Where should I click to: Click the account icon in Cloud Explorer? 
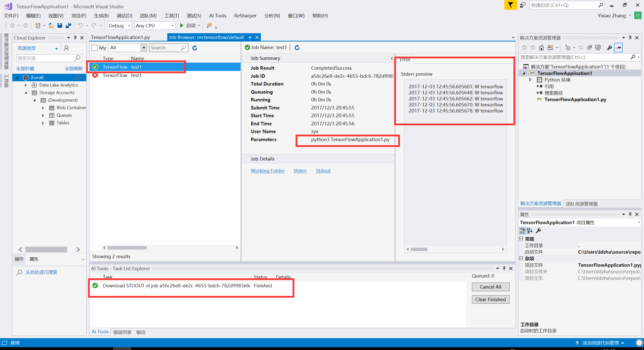click(66, 48)
